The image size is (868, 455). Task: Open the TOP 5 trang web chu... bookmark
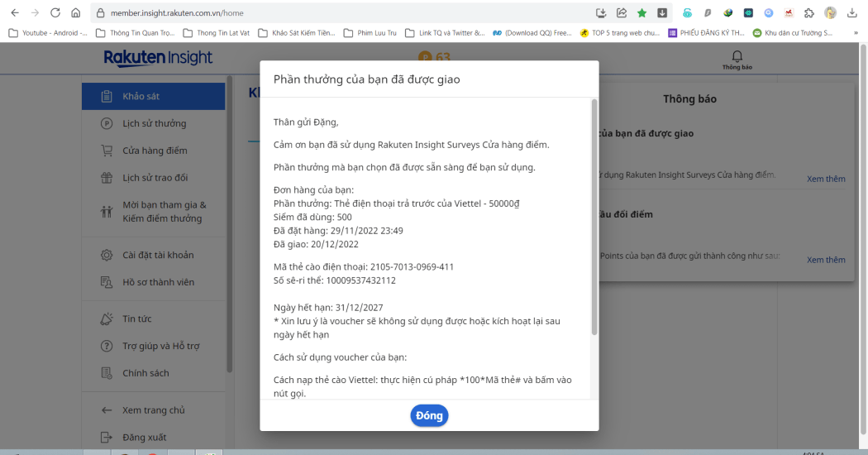619,33
